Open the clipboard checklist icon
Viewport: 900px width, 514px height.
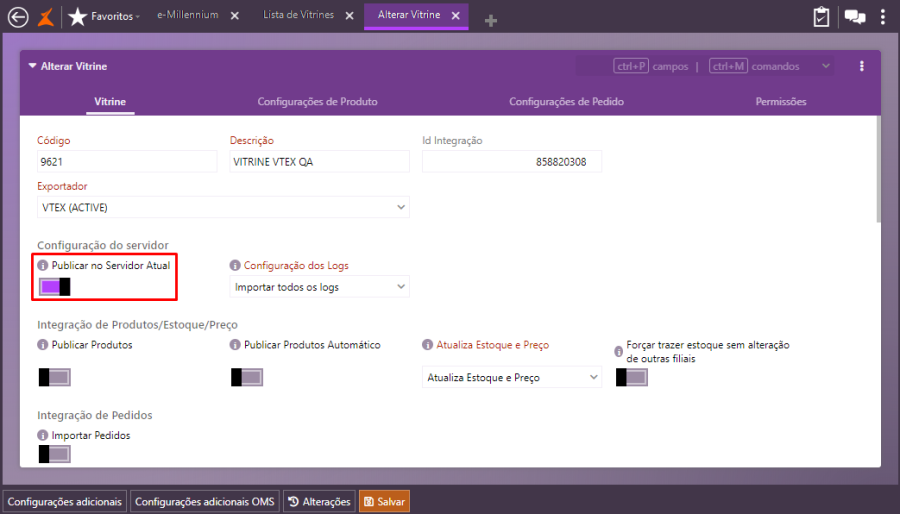pyautogui.click(x=821, y=17)
